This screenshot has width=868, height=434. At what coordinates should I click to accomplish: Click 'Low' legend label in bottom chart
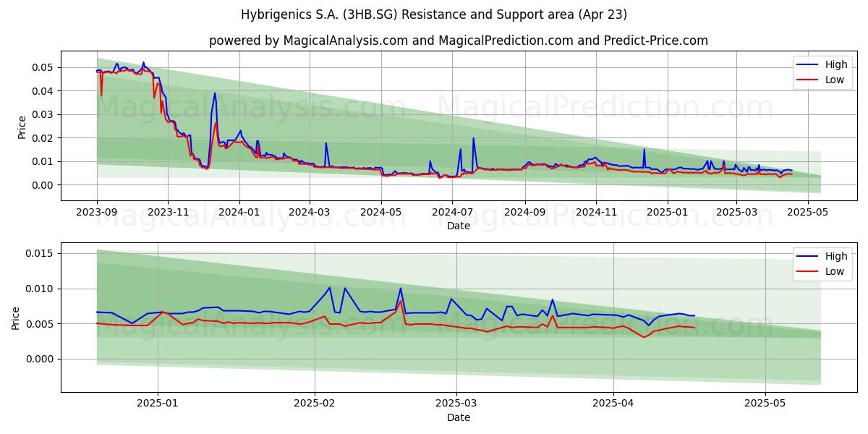[835, 271]
